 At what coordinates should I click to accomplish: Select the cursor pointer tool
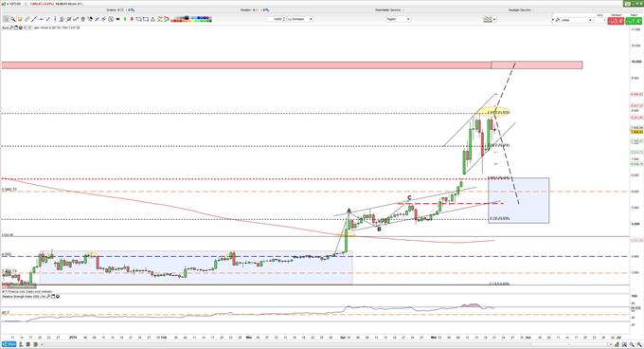(6, 19)
